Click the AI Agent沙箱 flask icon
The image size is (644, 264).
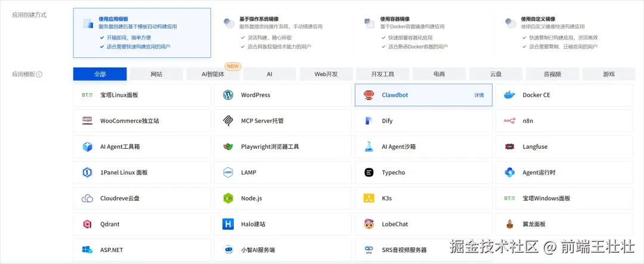click(369, 147)
